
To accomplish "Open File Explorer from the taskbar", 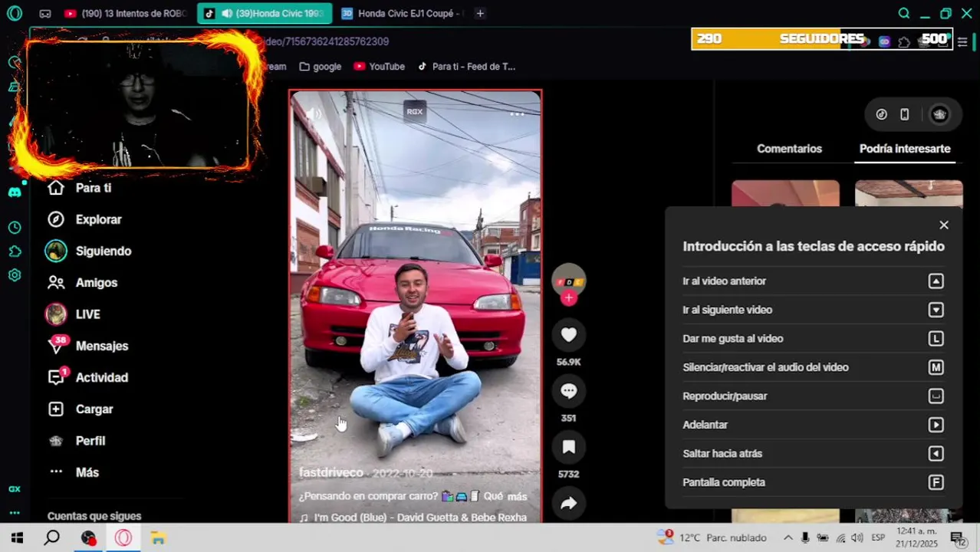I will (x=158, y=538).
